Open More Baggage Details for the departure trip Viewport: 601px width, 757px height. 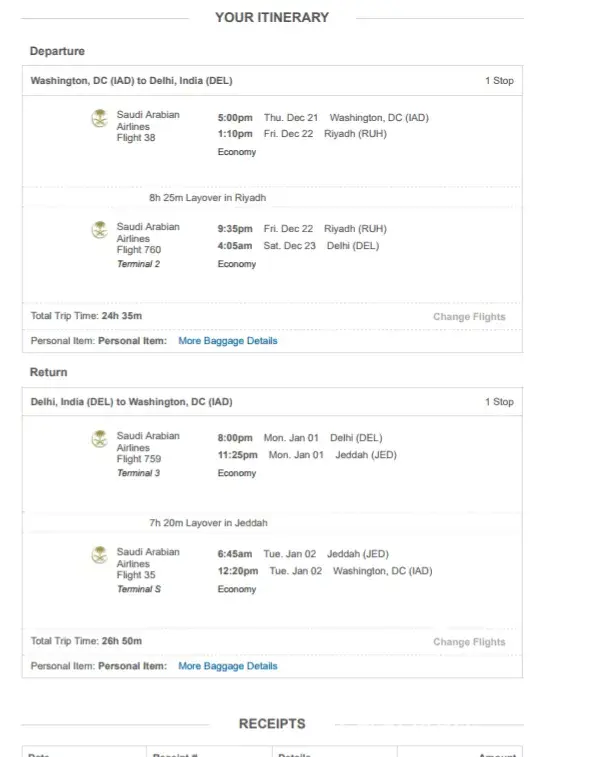pos(227,341)
